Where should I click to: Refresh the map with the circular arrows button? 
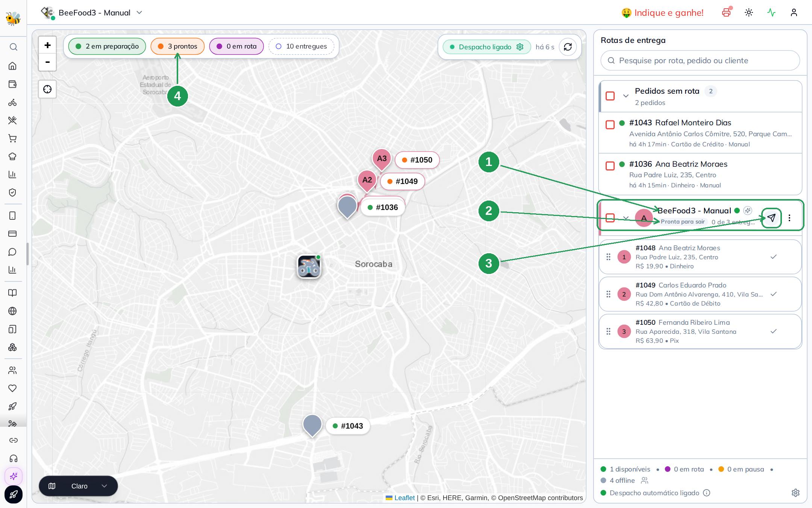click(568, 47)
